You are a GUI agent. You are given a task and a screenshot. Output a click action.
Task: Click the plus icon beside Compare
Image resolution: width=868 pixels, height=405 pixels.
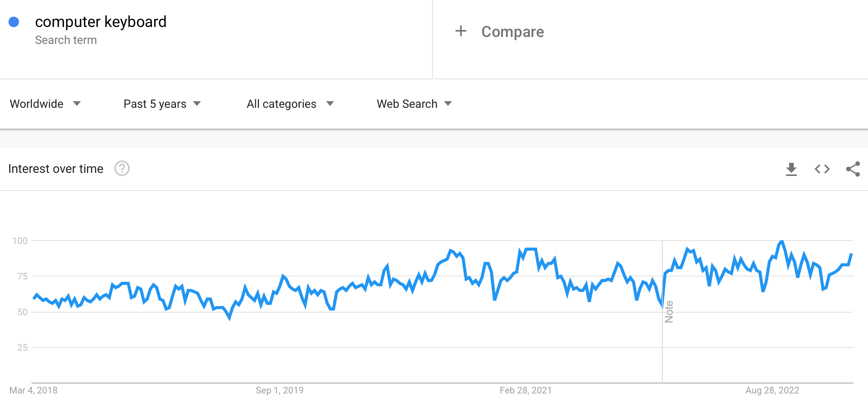461,31
